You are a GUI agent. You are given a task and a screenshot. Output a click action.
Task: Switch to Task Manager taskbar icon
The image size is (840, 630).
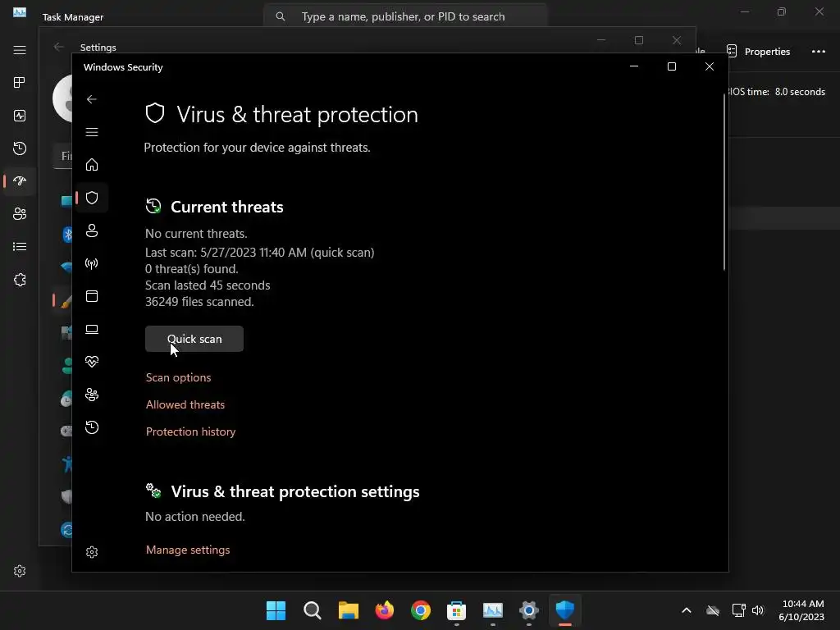pyautogui.click(x=493, y=610)
